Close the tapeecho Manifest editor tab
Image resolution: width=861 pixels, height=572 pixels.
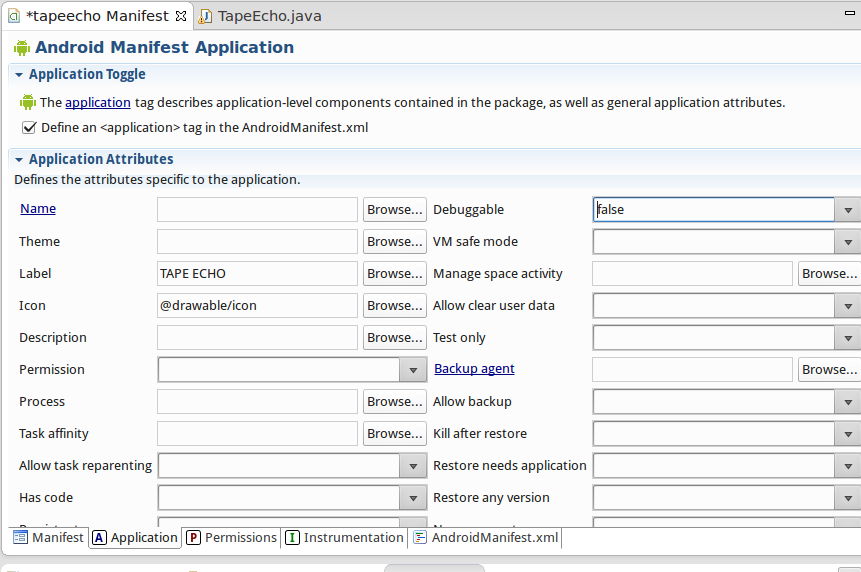pyautogui.click(x=180, y=16)
